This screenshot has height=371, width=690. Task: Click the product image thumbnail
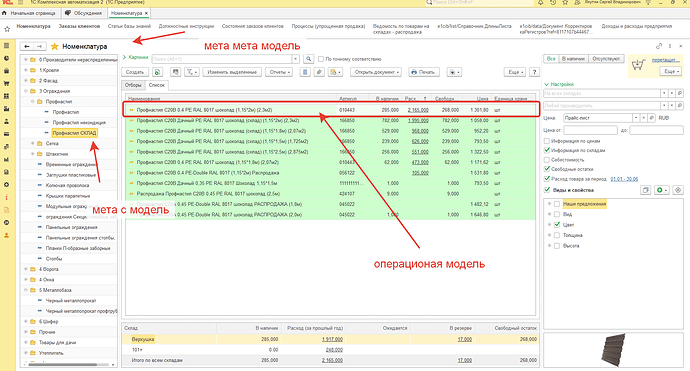tap(613, 350)
